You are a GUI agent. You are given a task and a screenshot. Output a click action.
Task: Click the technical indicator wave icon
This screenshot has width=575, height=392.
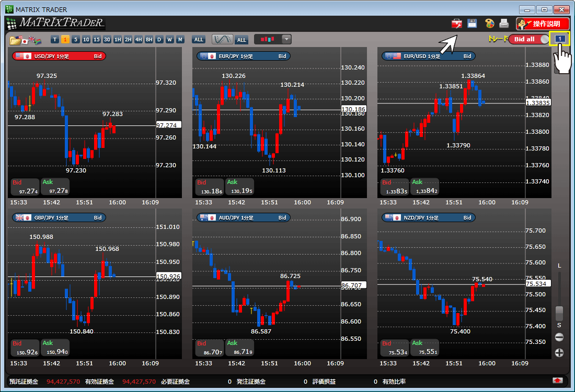coord(222,39)
